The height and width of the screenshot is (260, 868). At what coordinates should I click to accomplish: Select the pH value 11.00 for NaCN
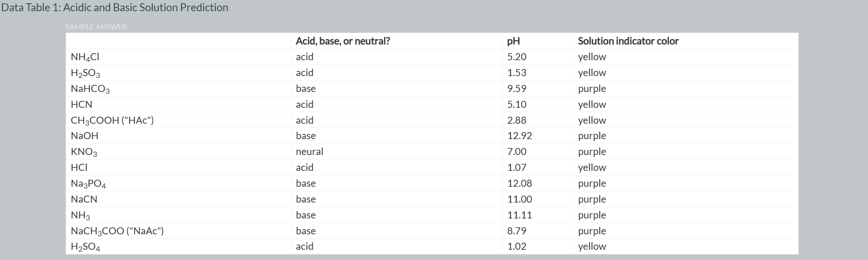coord(519,199)
